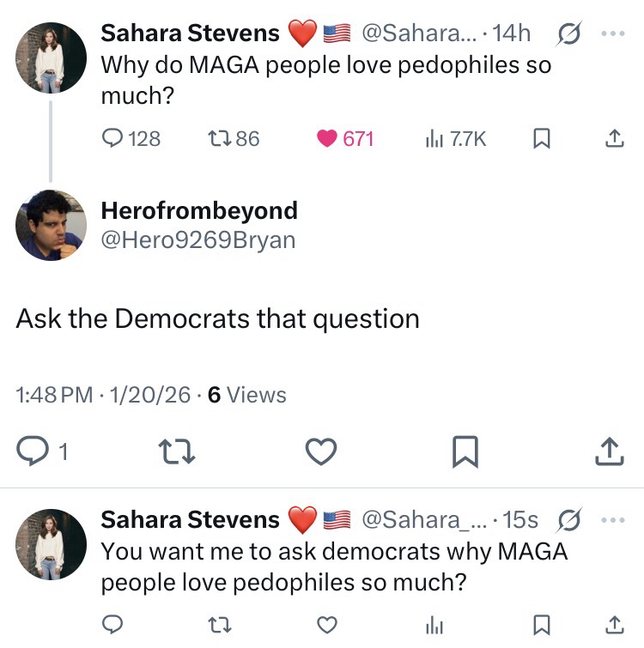The image size is (644, 648).
Task: Open Grok icon on the top tweet
Action: [568, 34]
